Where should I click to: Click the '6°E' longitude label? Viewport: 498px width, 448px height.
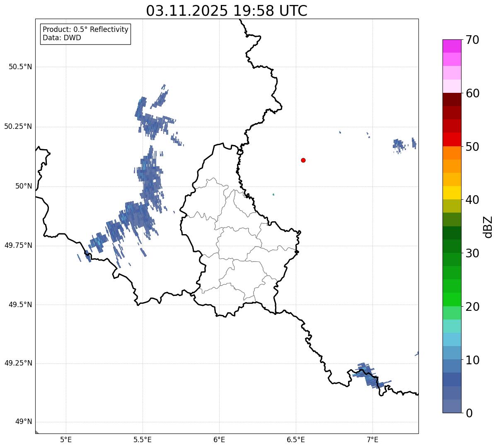(219, 440)
